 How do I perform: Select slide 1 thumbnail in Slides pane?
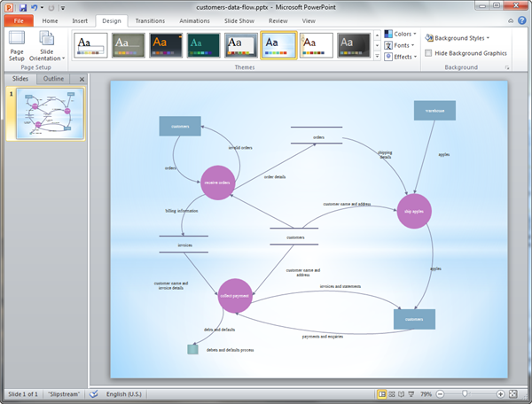point(51,115)
